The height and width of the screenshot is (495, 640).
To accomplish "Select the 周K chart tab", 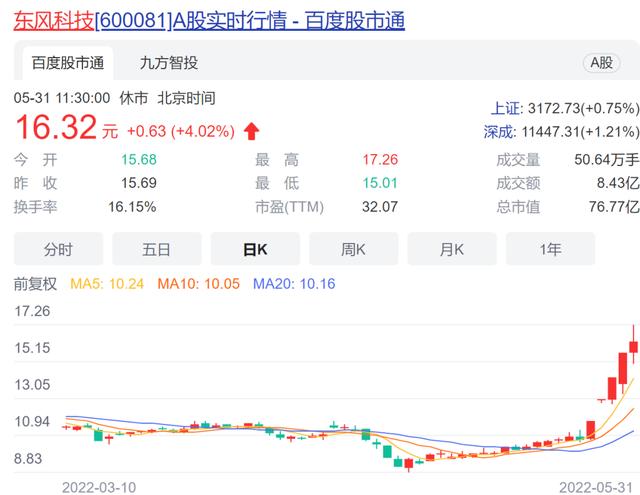I will pyautogui.click(x=353, y=249).
